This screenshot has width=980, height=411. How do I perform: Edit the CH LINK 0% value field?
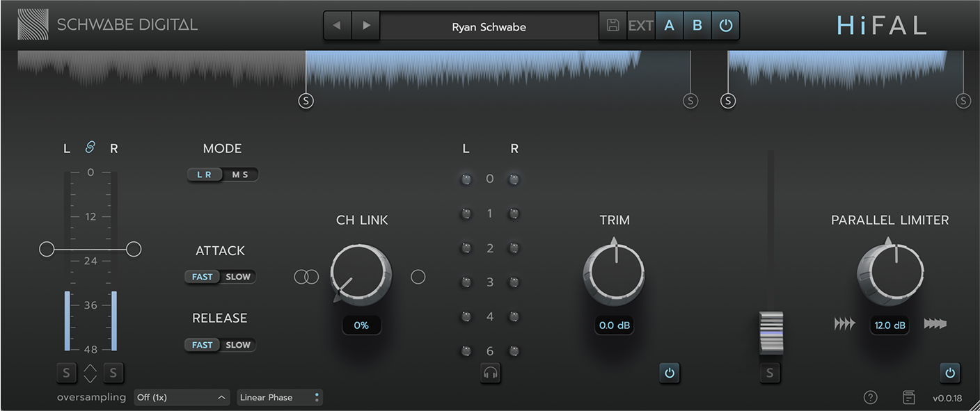click(361, 325)
